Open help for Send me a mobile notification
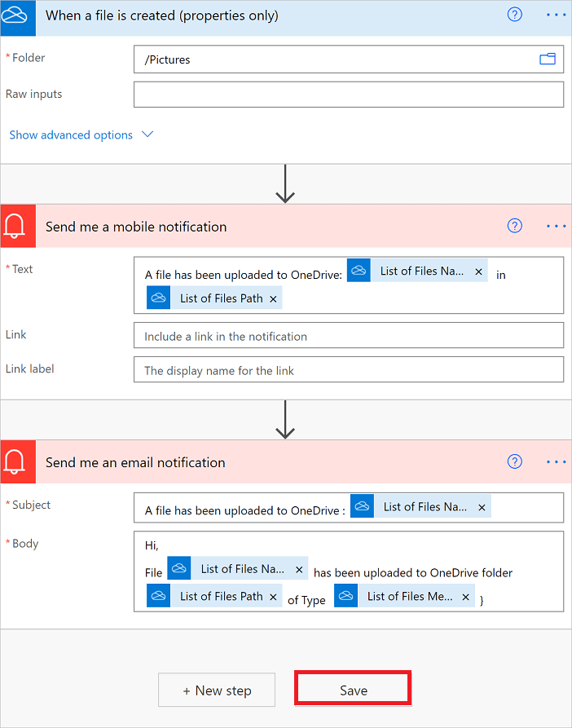The image size is (572, 728). point(514,226)
